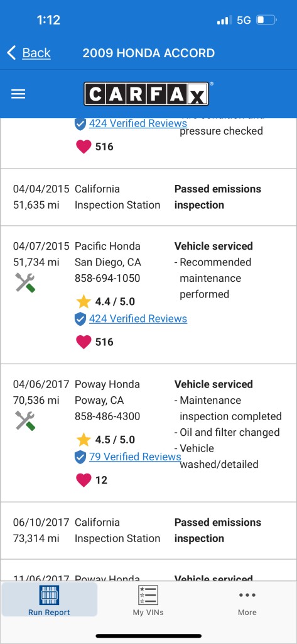Open the topmost 424 Verified Reviews link
This screenshot has width=297, height=644.
tap(138, 123)
